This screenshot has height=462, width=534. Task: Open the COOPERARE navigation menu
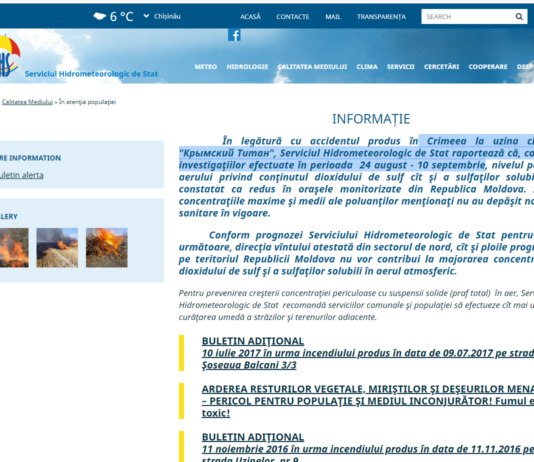pyautogui.click(x=488, y=67)
